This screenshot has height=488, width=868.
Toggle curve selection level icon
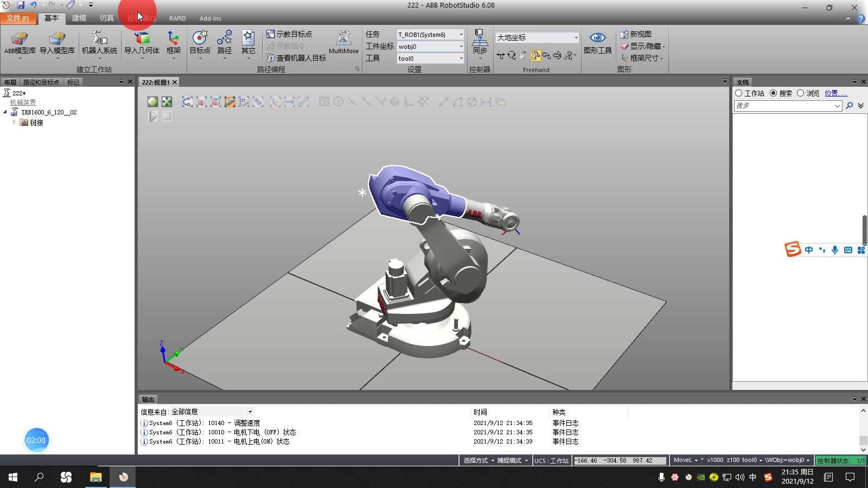tap(187, 102)
